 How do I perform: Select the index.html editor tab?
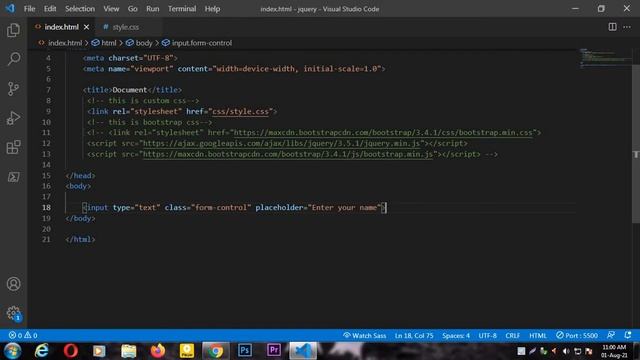(61, 27)
